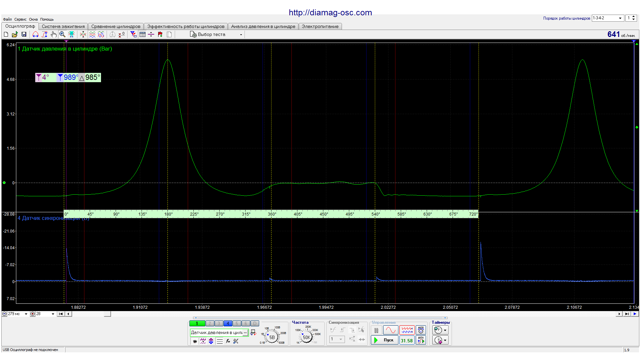Adjust the 50K frequency knob
644x354 pixels.
(x=306, y=337)
